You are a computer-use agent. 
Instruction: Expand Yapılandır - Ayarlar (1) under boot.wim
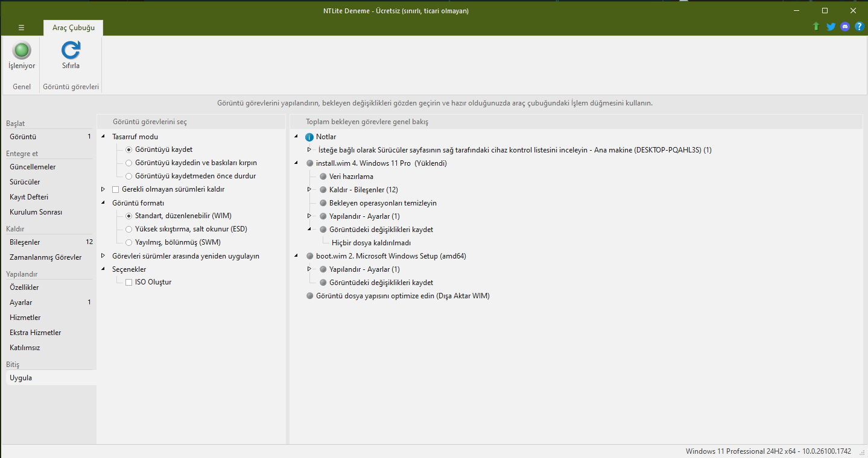pyautogui.click(x=309, y=269)
